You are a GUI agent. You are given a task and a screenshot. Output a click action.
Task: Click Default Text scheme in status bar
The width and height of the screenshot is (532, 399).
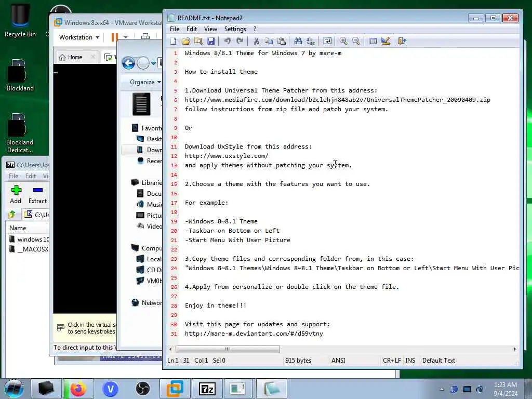[x=438, y=361]
